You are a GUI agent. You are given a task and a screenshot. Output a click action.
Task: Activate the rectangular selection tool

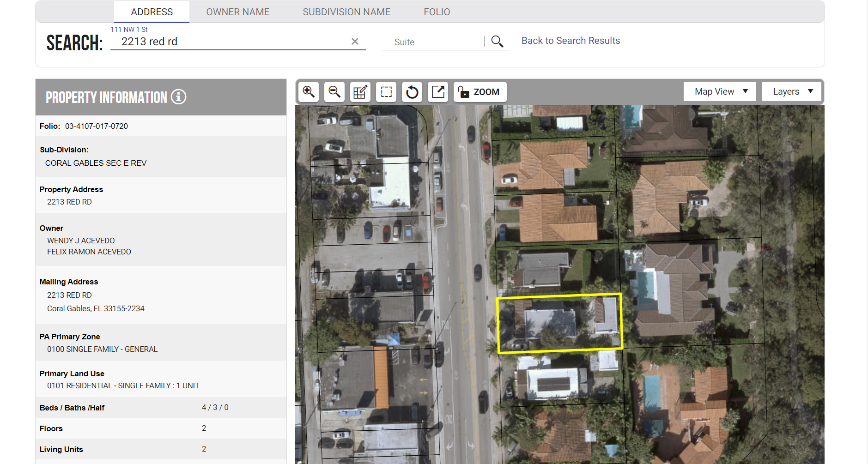click(386, 92)
